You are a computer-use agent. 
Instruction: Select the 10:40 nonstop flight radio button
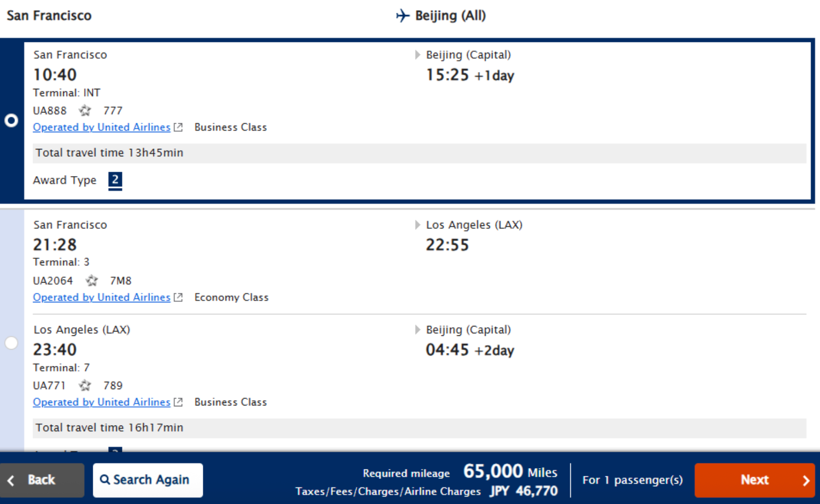pos(11,120)
